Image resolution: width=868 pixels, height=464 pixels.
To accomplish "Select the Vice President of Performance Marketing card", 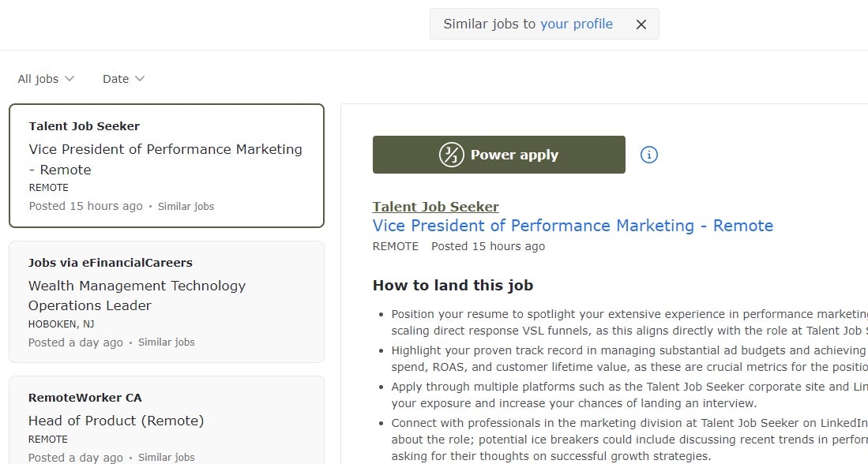I will [x=166, y=159].
